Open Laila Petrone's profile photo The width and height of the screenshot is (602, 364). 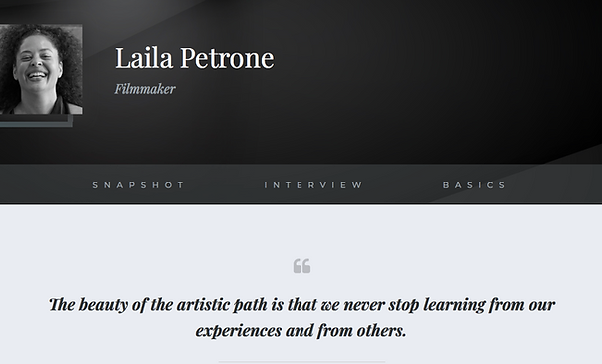pyautogui.click(x=41, y=69)
